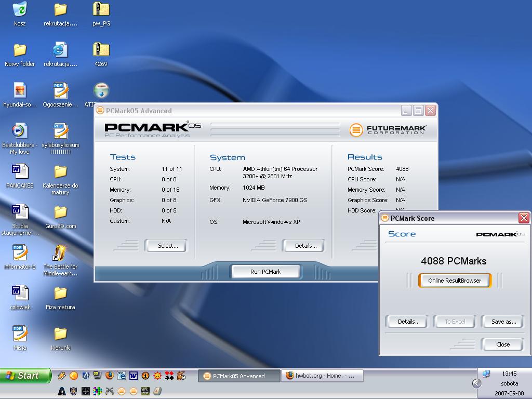Open the Start menu
The height and width of the screenshot is (399, 532).
pos(25,376)
